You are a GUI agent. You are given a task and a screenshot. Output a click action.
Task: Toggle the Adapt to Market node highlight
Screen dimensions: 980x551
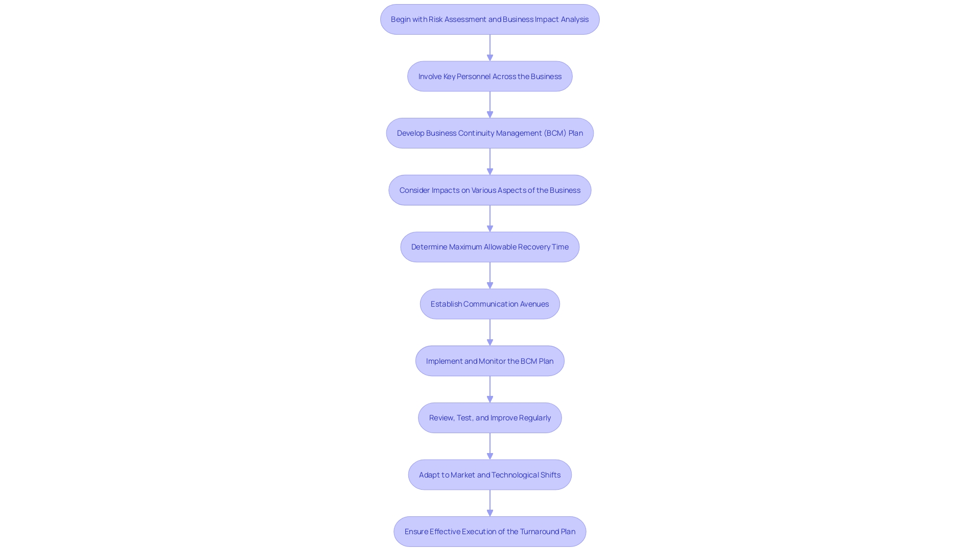490,474
